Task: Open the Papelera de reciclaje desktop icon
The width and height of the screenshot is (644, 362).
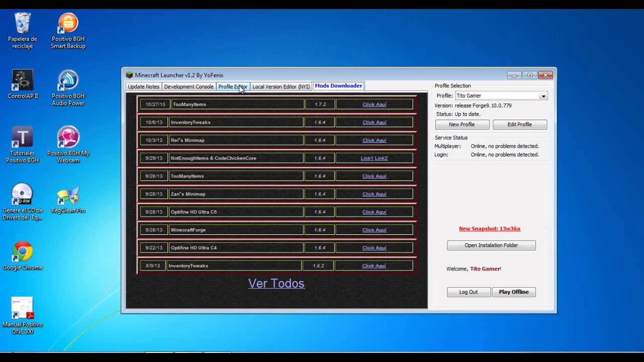Action: (22, 30)
